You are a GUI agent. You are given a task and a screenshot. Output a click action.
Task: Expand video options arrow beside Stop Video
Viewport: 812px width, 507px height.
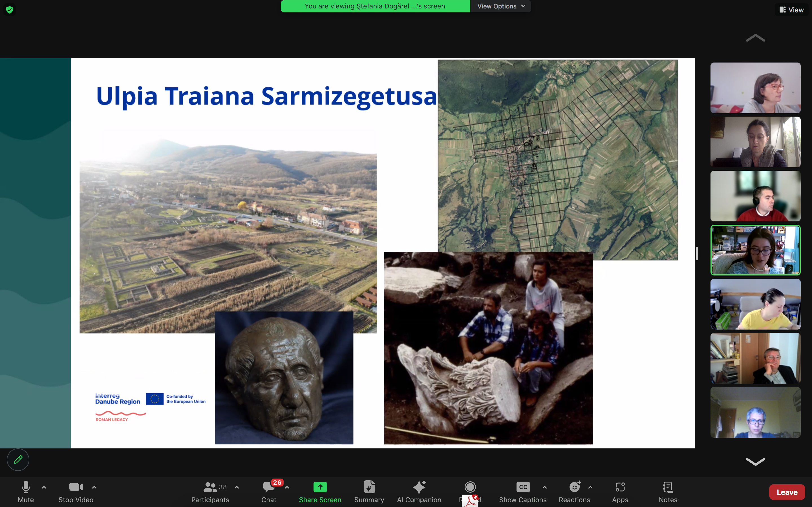(94, 487)
